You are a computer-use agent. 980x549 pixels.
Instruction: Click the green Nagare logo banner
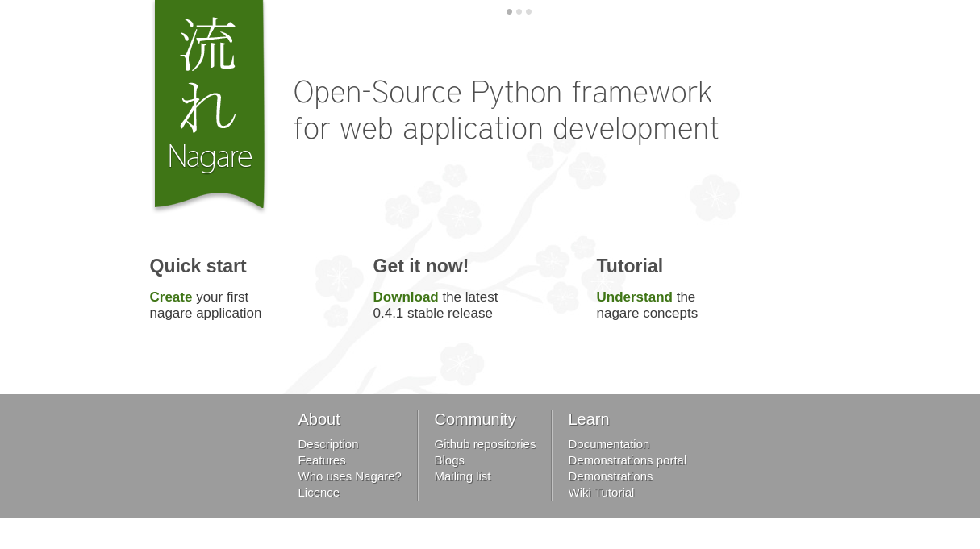pyautogui.click(x=210, y=105)
